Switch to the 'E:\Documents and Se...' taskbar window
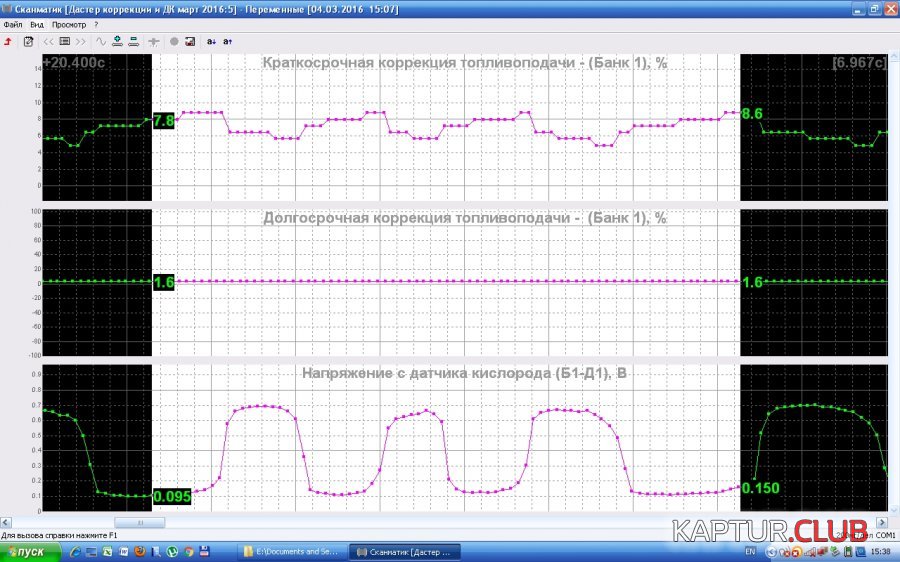Viewport: 900px width, 562px height. pyautogui.click(x=291, y=552)
